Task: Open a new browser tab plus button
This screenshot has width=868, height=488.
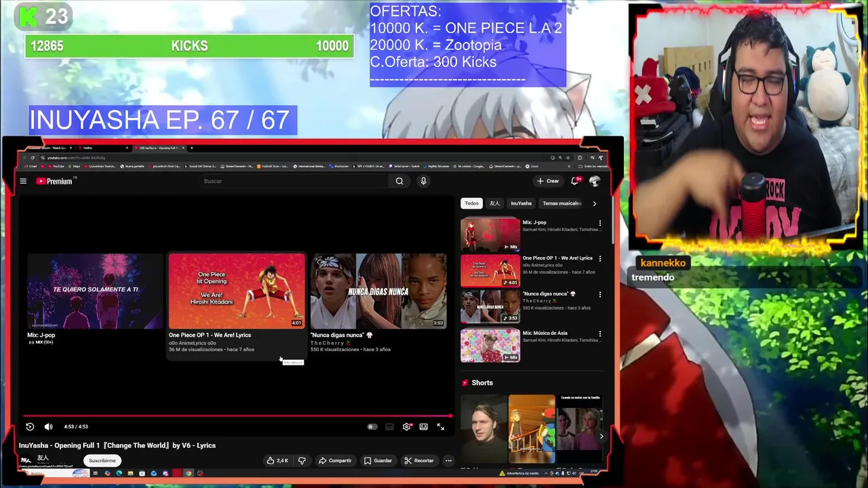Action: [x=191, y=148]
